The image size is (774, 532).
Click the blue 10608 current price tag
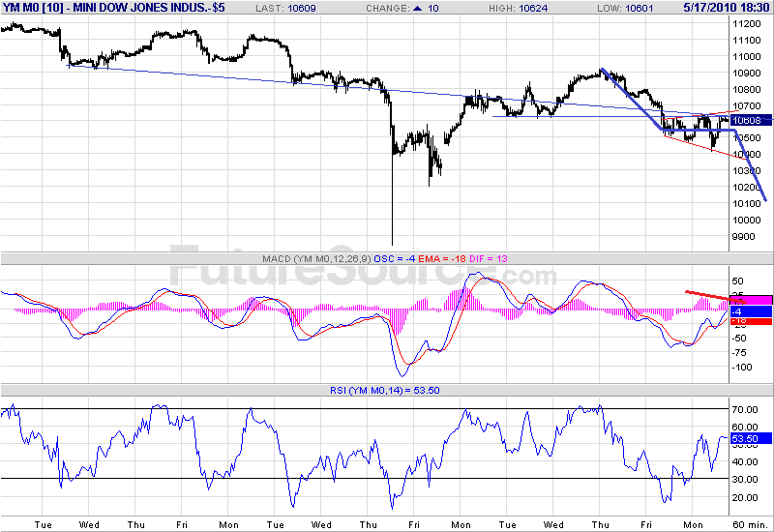coord(749,120)
